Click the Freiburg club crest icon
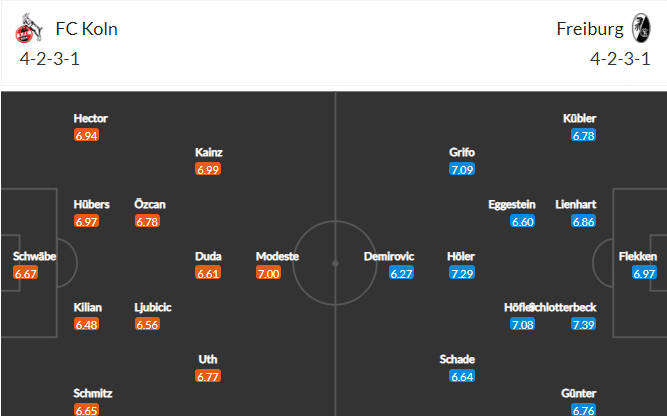This screenshot has width=667, height=416. (641, 28)
